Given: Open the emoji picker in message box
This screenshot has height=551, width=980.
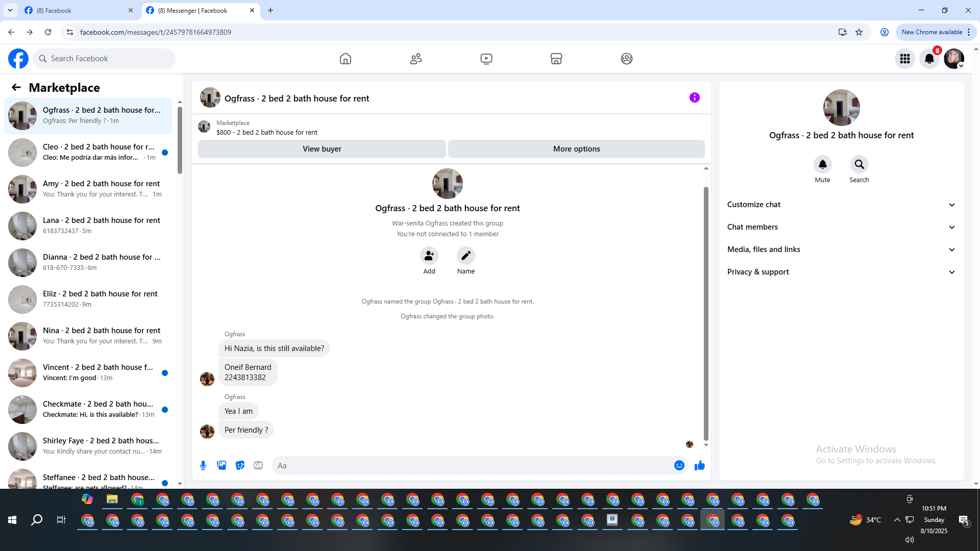Looking at the screenshot, I should pos(679,465).
